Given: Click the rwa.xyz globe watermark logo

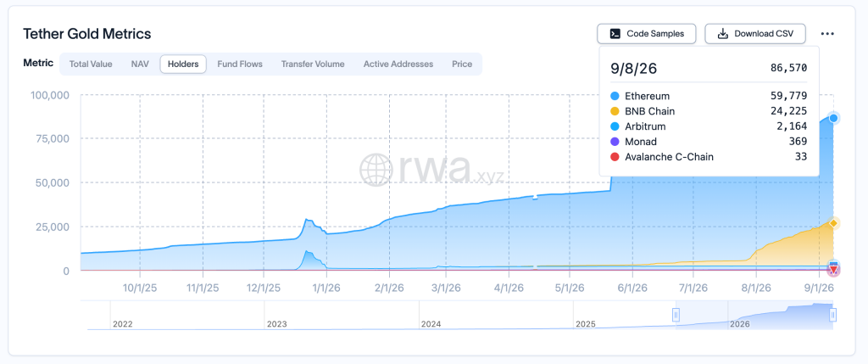Looking at the screenshot, I should [x=376, y=169].
